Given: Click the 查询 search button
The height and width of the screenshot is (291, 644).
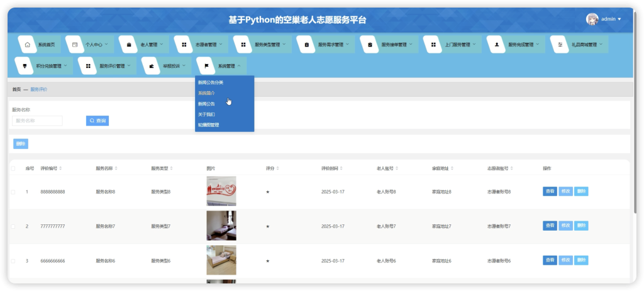Looking at the screenshot, I should (97, 121).
